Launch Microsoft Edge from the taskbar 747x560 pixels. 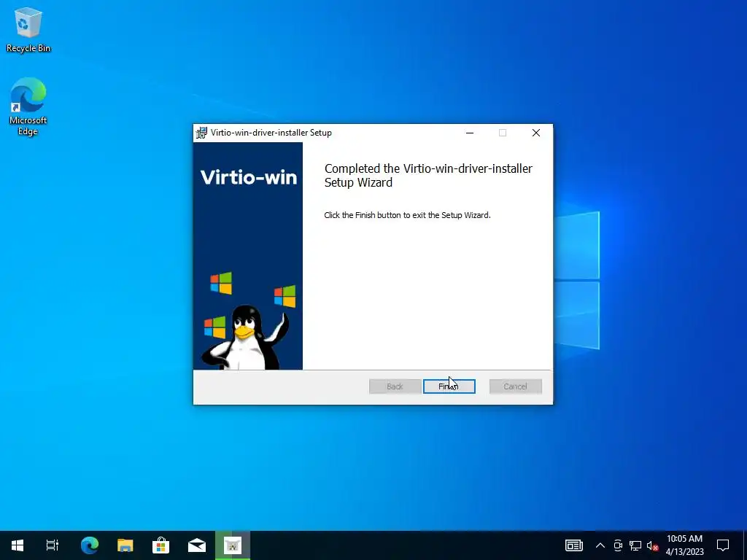[89, 545]
